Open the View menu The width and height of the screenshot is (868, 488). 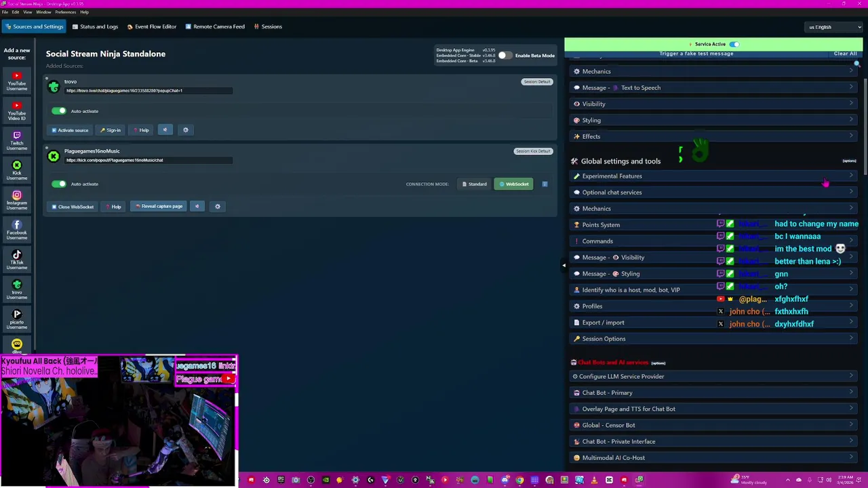point(28,12)
